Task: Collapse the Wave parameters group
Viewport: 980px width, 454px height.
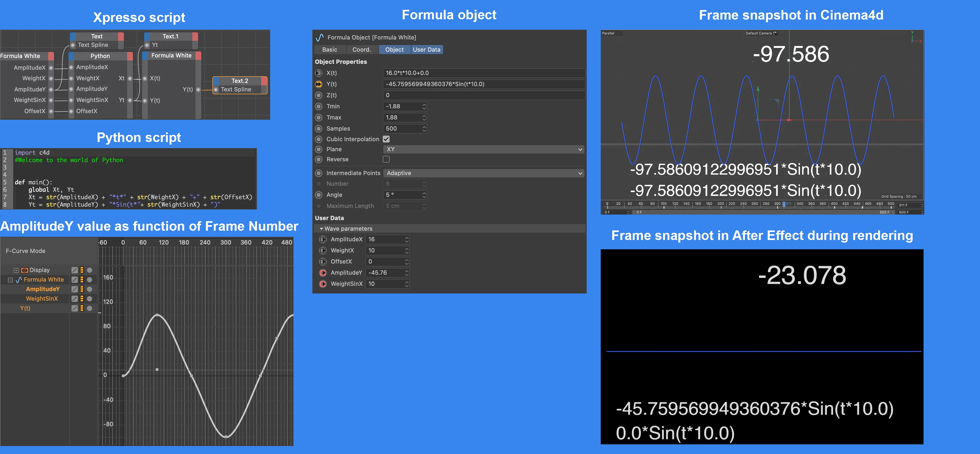Action: [322, 229]
